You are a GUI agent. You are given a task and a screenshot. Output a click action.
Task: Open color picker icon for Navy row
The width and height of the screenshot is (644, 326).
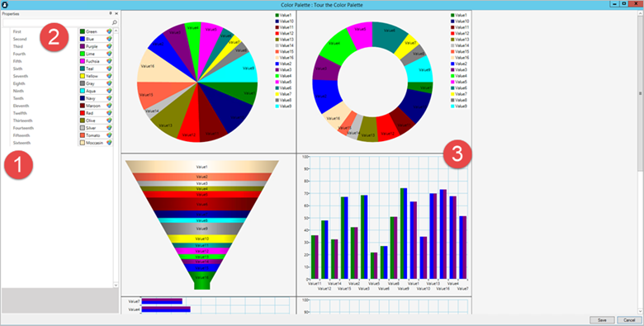109,98
